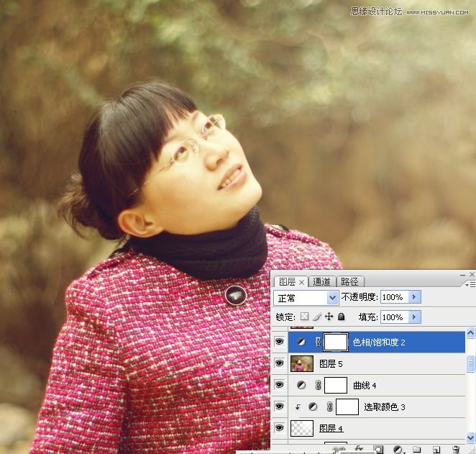Click the 不透明度 value field
The width and height of the screenshot is (476, 454).
tap(394, 296)
